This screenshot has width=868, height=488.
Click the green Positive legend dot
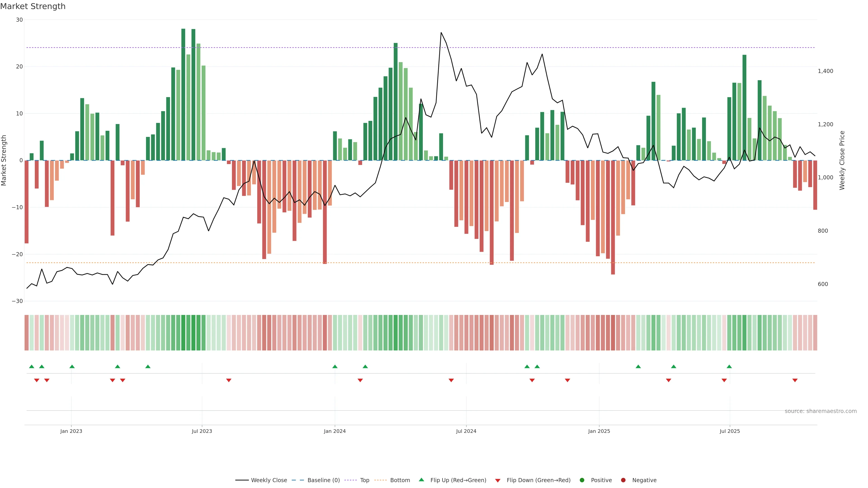[x=582, y=480]
